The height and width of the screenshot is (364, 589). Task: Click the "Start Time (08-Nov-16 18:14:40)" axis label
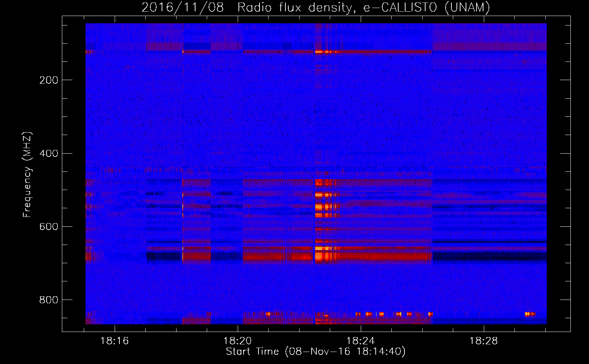[x=316, y=352]
